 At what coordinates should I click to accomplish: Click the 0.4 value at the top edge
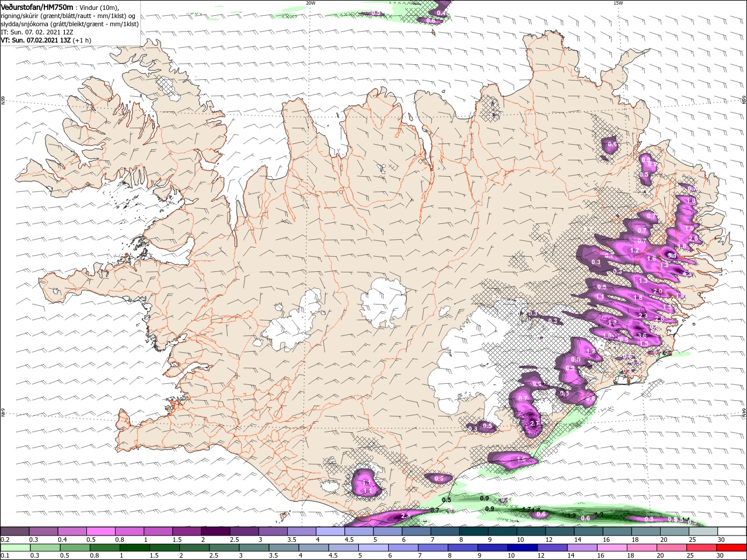(441, 13)
